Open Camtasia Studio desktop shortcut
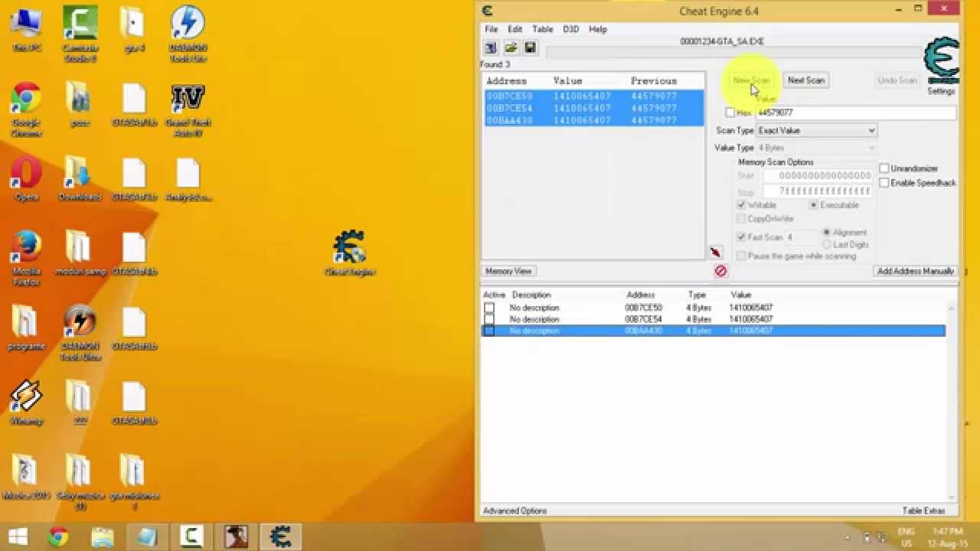This screenshot has height=551, width=980. point(80,34)
